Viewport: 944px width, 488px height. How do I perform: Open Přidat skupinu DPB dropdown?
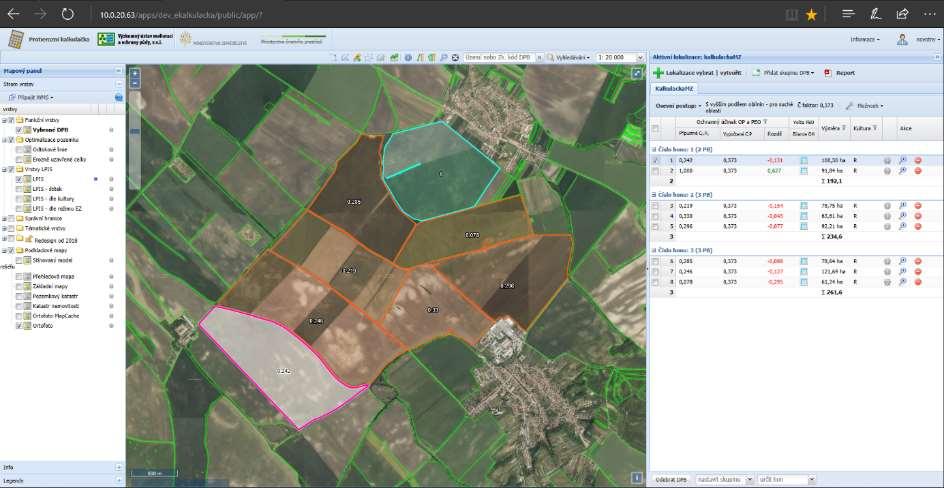tap(783, 73)
